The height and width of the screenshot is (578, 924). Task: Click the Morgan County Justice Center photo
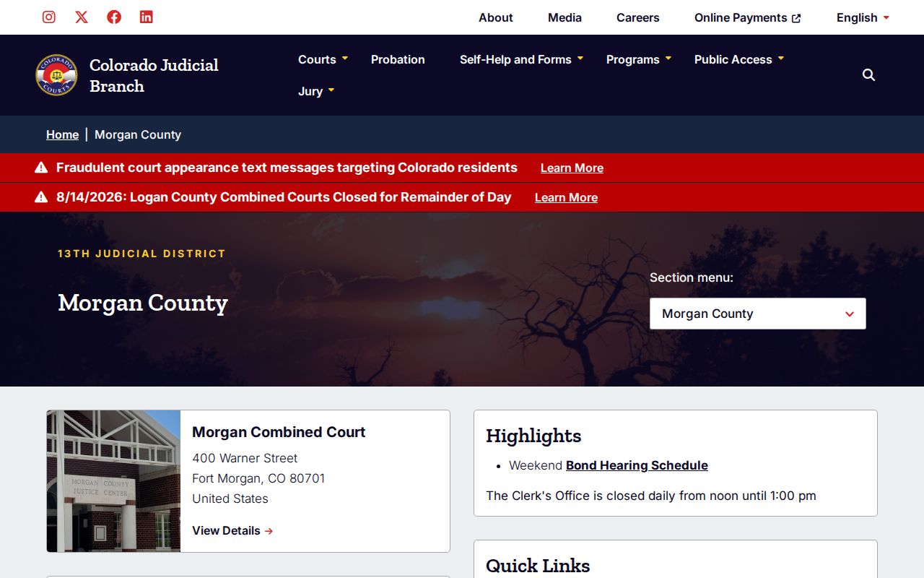pos(113,481)
